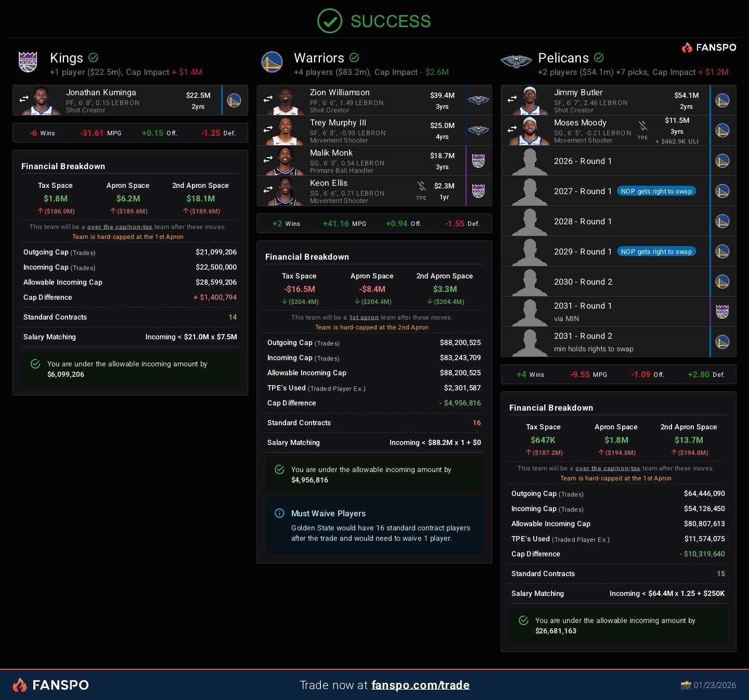
Task: Click the green check beside the Kings name
Action: [94, 57]
